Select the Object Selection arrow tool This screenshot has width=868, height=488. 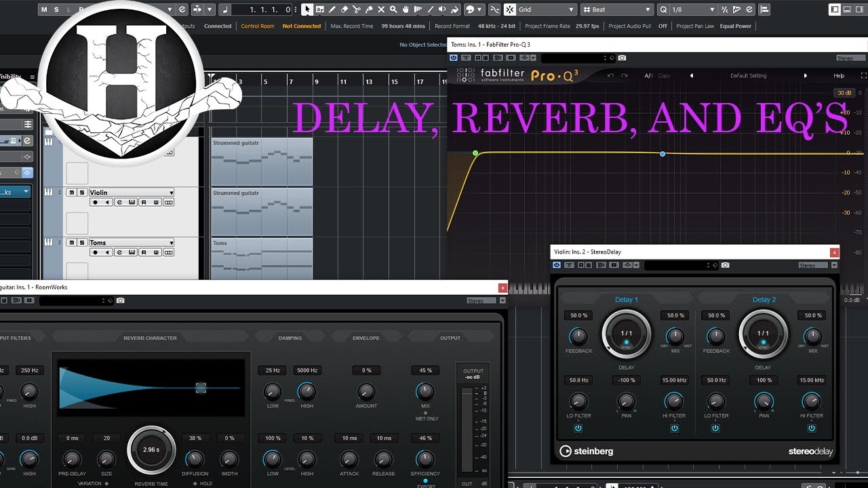[307, 9]
